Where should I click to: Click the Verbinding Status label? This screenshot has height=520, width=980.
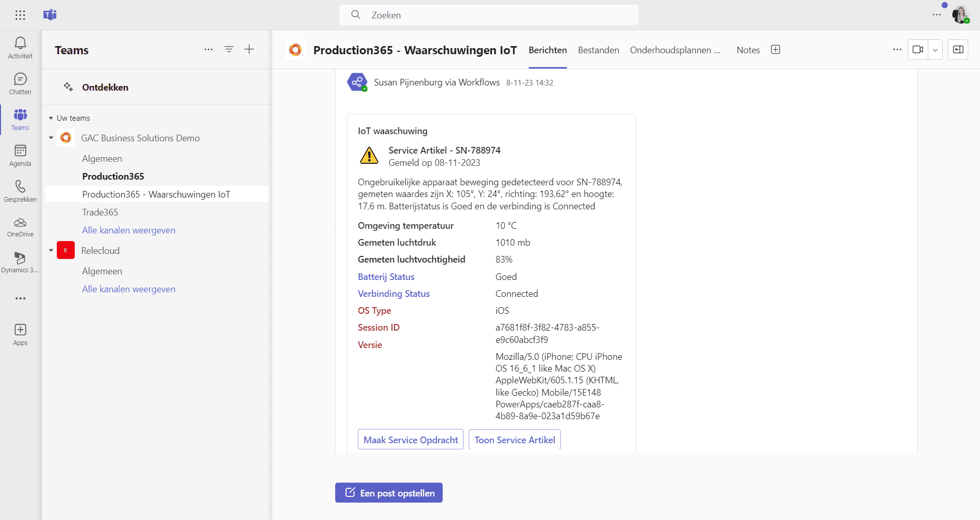click(394, 294)
